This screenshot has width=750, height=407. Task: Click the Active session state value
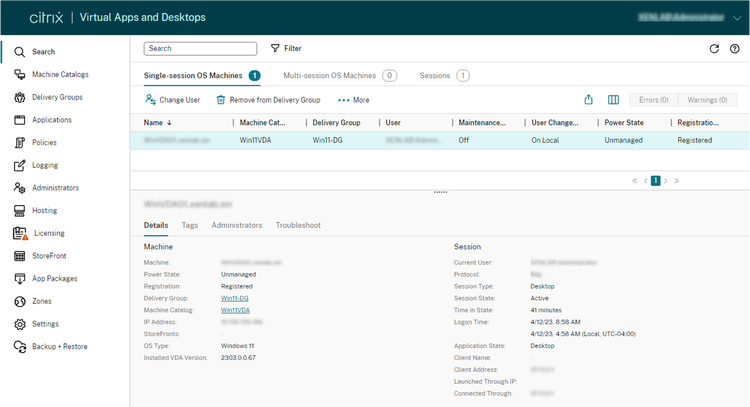(540, 298)
